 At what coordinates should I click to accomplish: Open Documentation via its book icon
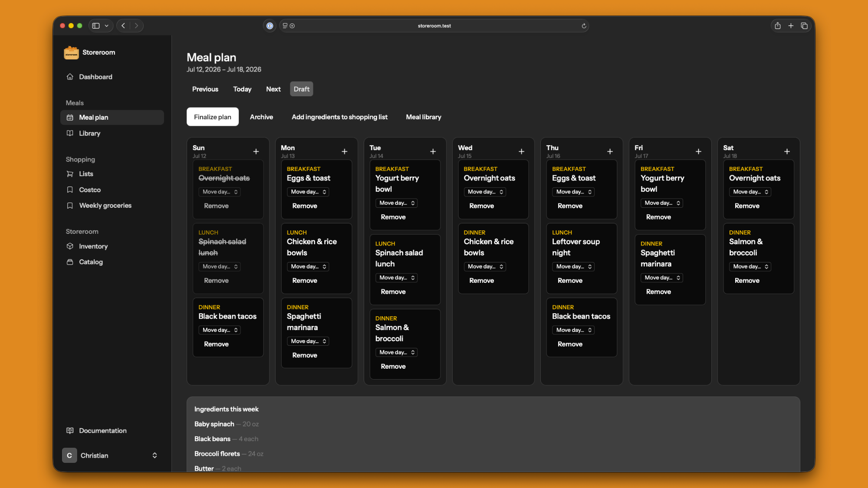70,431
